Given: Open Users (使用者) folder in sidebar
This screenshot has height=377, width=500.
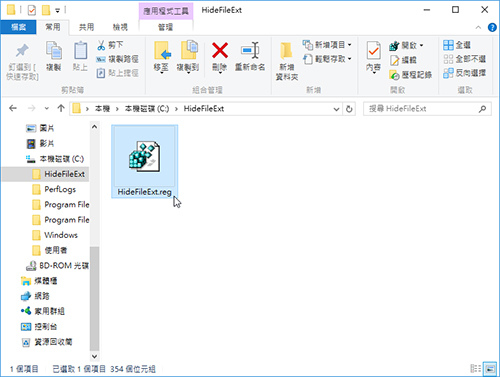Looking at the screenshot, I should pyautogui.click(x=50, y=250).
